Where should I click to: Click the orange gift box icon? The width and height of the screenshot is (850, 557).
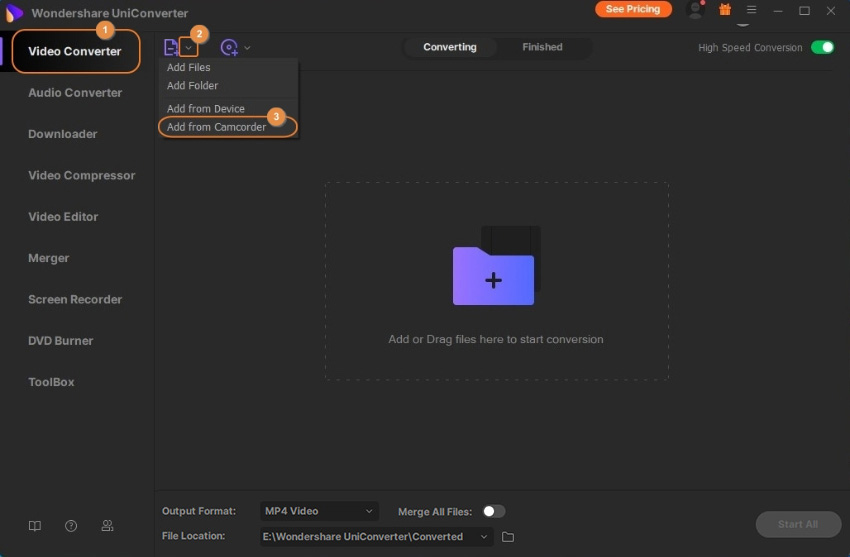pyautogui.click(x=725, y=9)
